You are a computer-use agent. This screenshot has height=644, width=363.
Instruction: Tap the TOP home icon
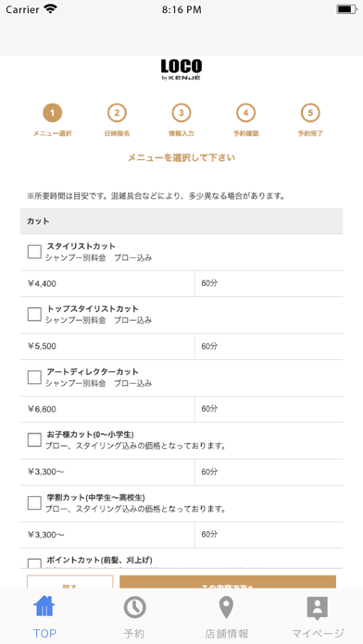[x=44, y=607]
